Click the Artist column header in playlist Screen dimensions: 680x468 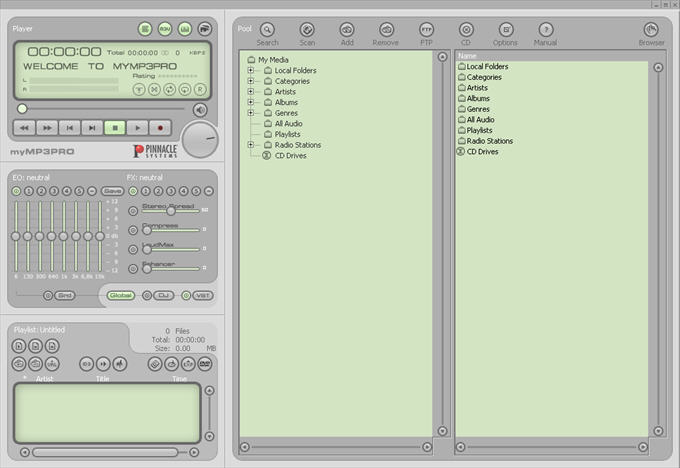[x=44, y=379]
